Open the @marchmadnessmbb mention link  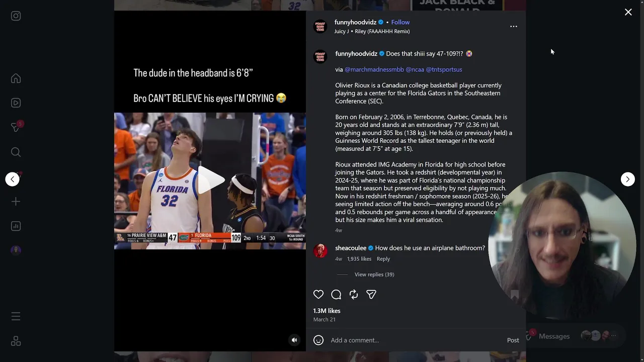click(x=374, y=69)
